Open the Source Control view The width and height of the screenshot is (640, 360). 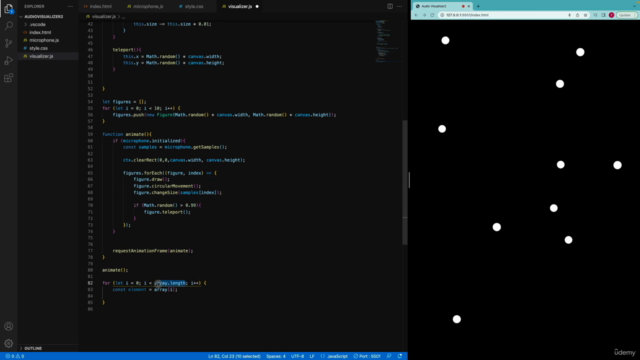(x=9, y=43)
